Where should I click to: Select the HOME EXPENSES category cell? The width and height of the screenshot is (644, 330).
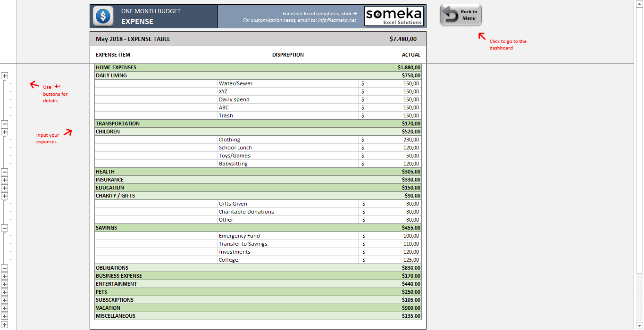pos(156,67)
